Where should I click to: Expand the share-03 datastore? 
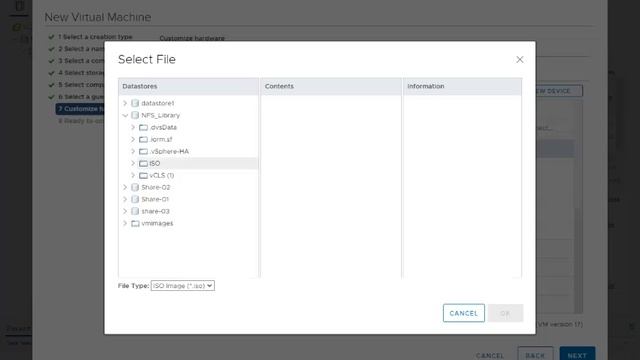point(125,211)
